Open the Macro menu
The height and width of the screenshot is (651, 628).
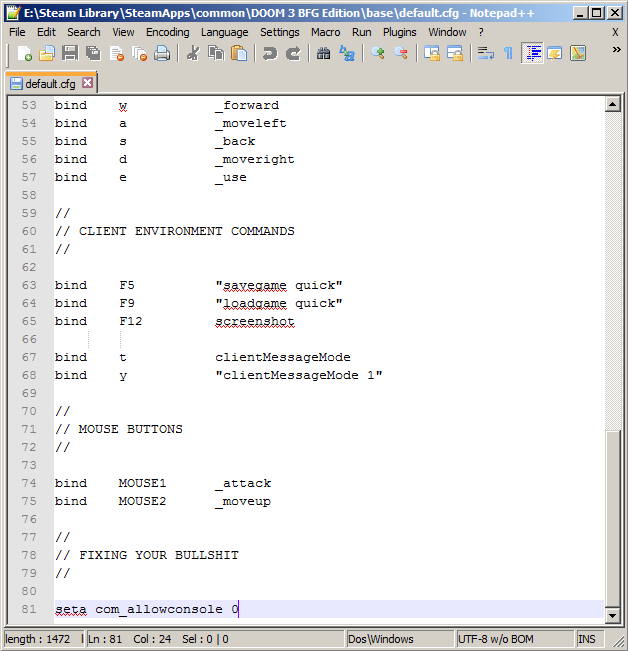coord(325,32)
